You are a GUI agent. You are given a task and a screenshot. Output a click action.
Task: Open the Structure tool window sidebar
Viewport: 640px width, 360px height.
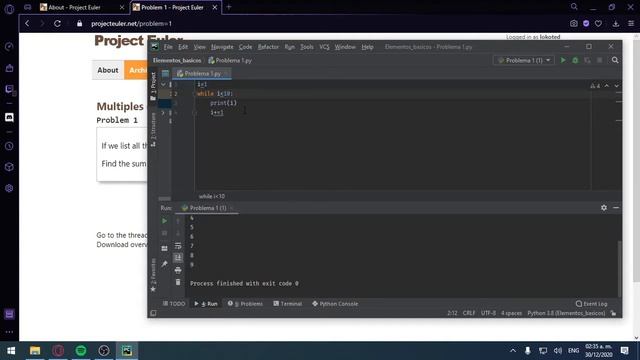[x=153, y=129]
